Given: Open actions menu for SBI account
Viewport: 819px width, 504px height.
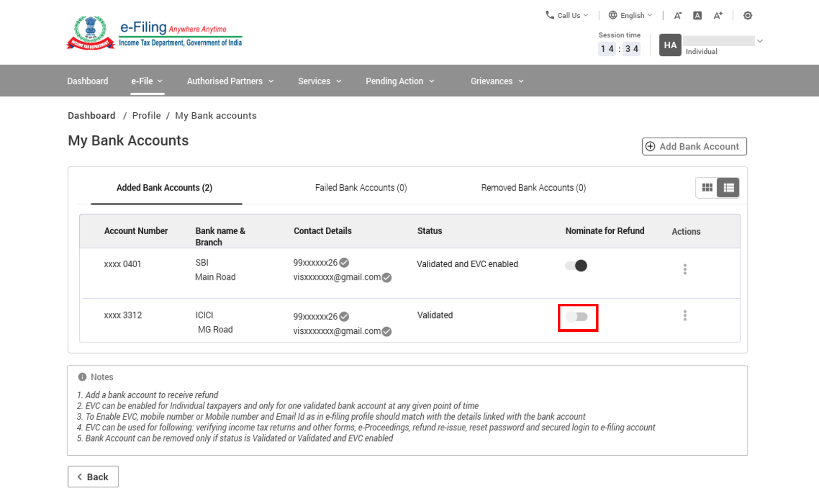Looking at the screenshot, I should (685, 269).
